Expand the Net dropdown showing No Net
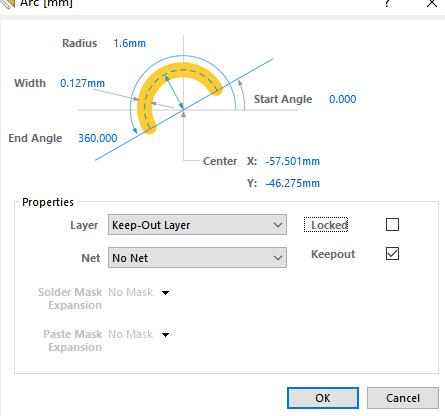 (197, 258)
